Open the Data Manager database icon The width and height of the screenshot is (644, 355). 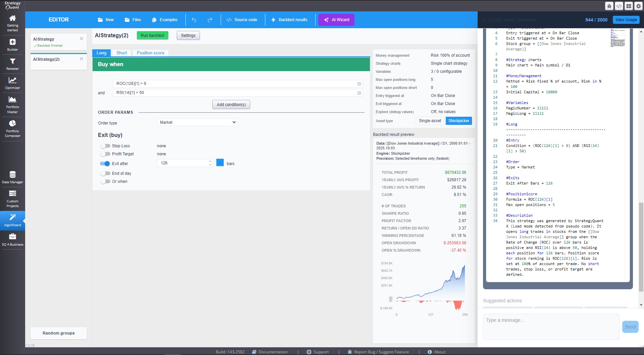coord(12,177)
